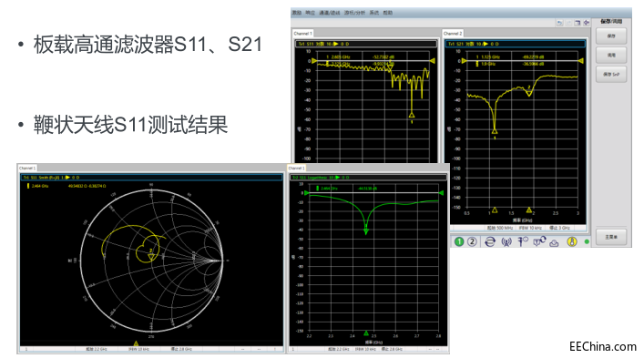Click right yellow reference marker on S21 plot
Image resolution: width=644 pixels, height=358 pixels.
(x=581, y=61)
